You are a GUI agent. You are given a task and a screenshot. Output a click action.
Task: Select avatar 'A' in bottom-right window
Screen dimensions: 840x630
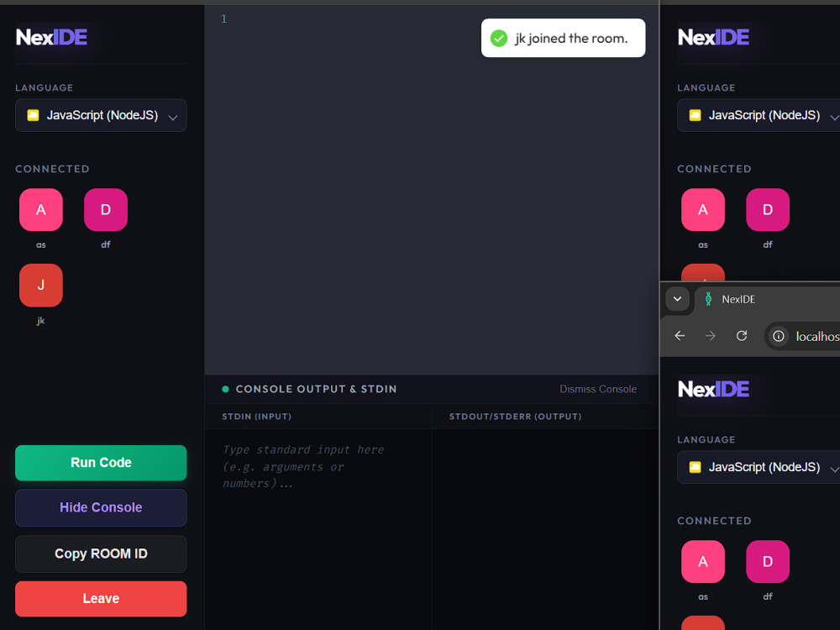703,561
